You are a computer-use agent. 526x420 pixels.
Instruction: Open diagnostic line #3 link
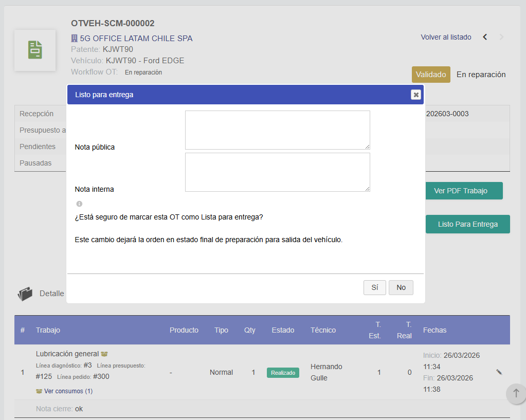point(87,365)
